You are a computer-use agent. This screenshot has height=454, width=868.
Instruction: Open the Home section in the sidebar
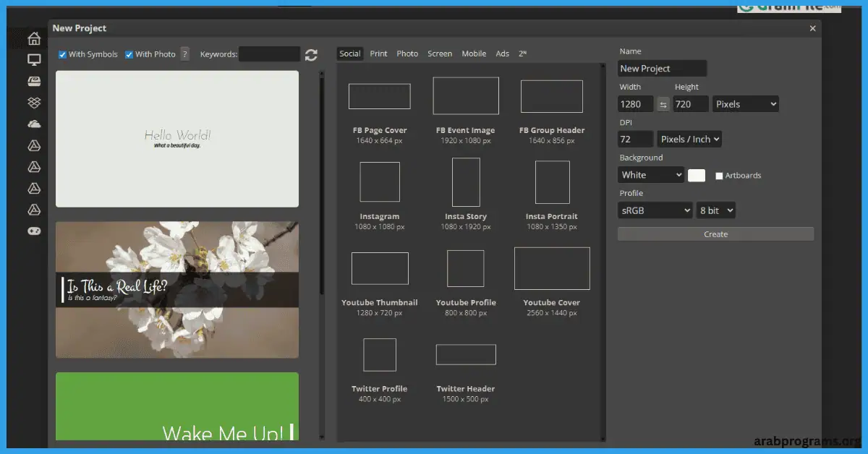click(x=34, y=38)
